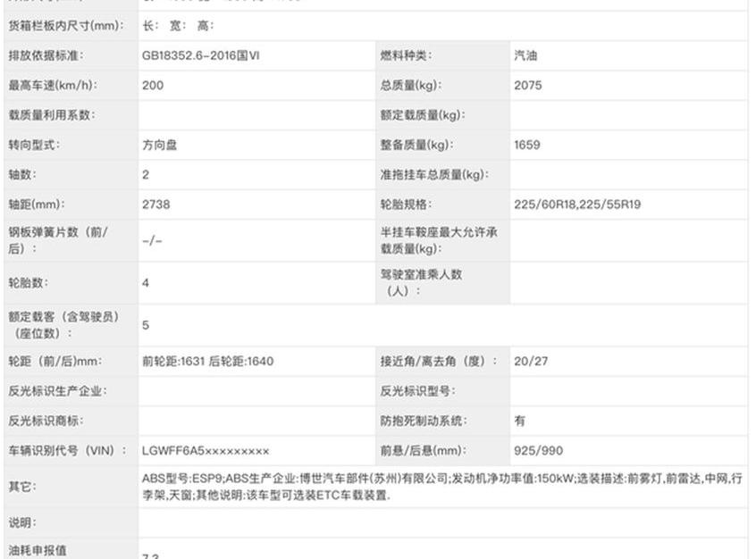Click the 轮胎规格 label

point(406,204)
